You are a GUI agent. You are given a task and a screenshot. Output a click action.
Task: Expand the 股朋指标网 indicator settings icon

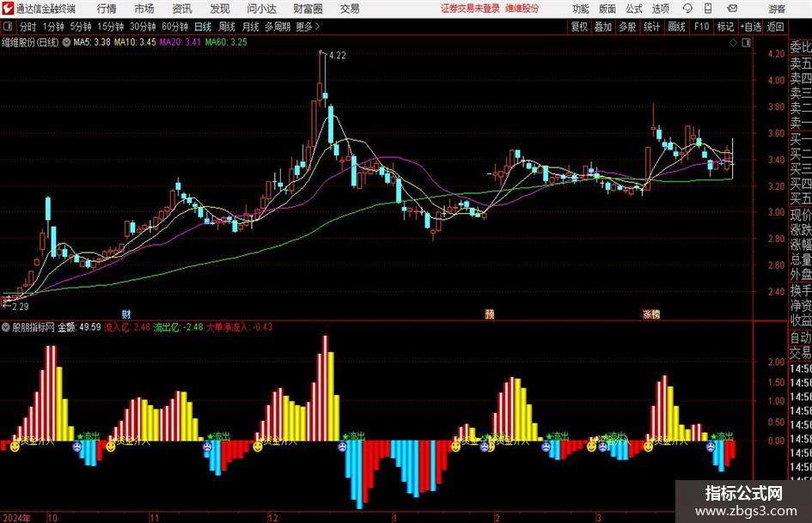coord(6,327)
